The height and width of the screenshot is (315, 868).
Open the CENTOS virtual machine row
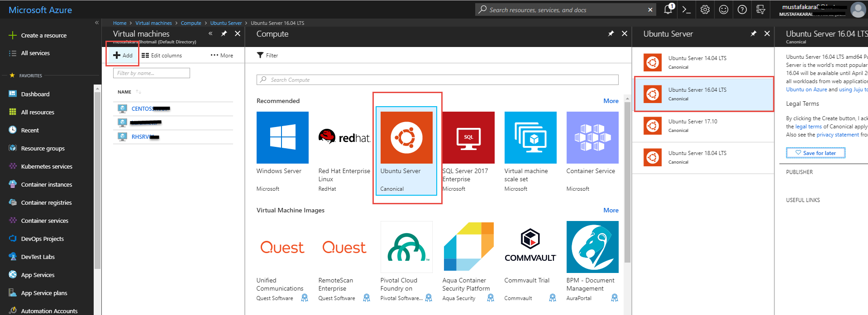[173, 108]
